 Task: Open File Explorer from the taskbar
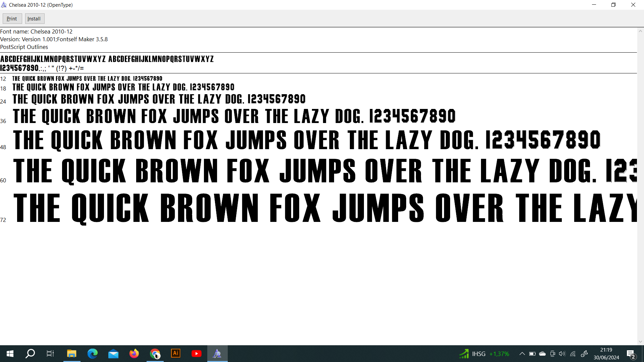tap(72, 354)
